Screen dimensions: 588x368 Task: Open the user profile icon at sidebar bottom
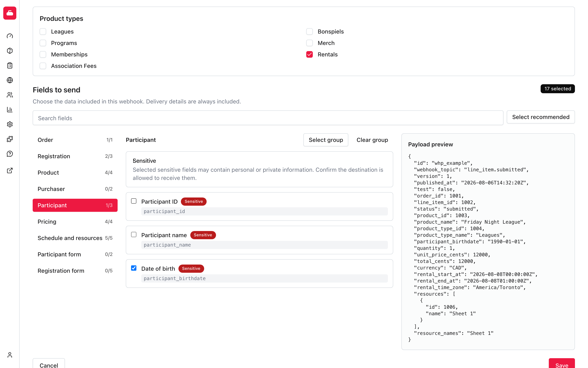(10, 355)
